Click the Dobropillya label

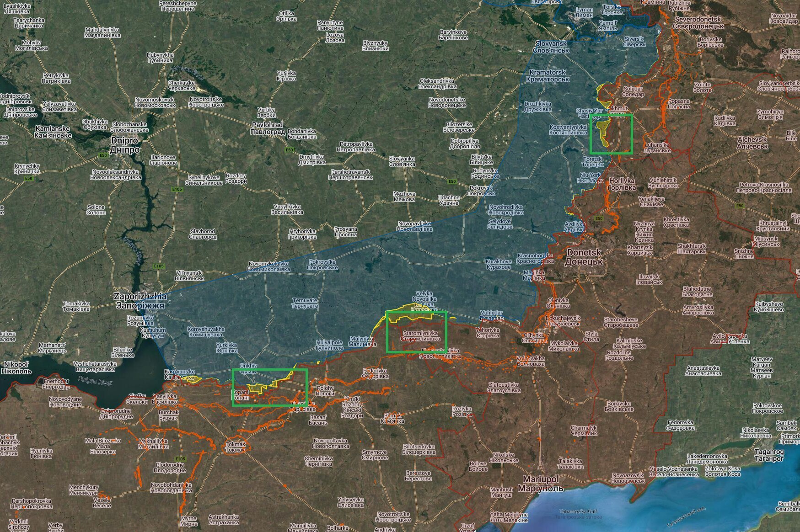click(464, 144)
